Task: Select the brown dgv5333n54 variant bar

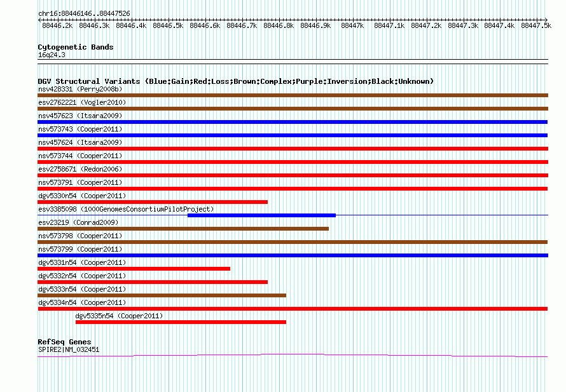Action: [x=162, y=295]
